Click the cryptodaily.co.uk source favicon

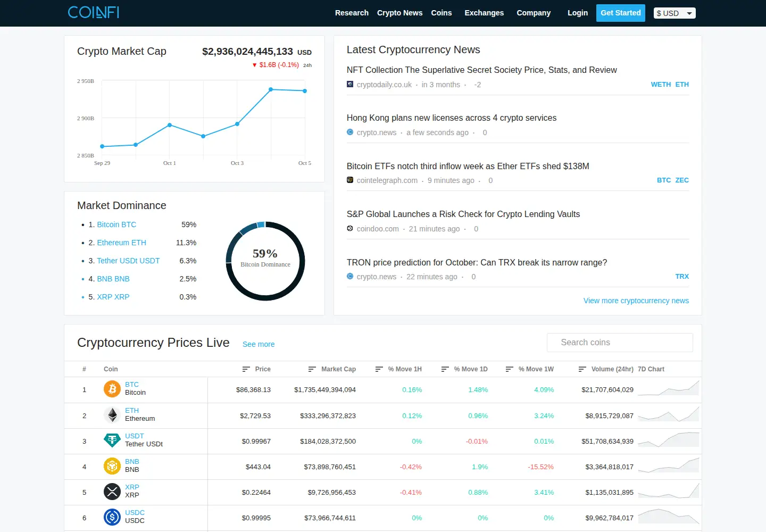350,84
